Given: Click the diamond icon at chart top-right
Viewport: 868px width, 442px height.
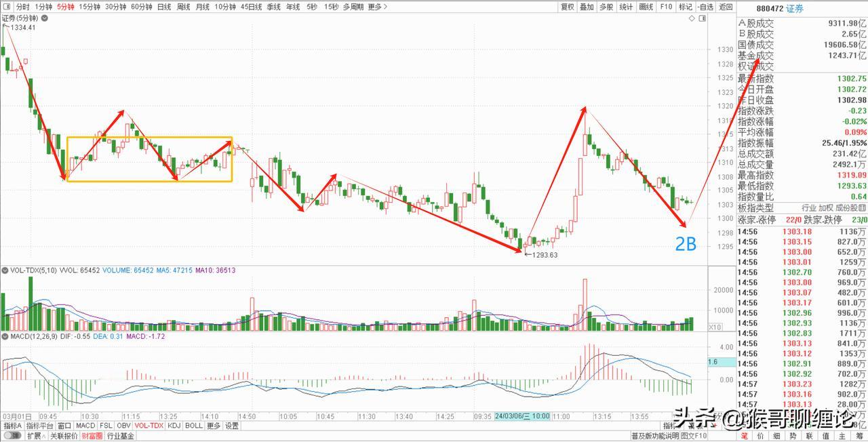Looking at the screenshot, I should pyautogui.click(x=692, y=19).
